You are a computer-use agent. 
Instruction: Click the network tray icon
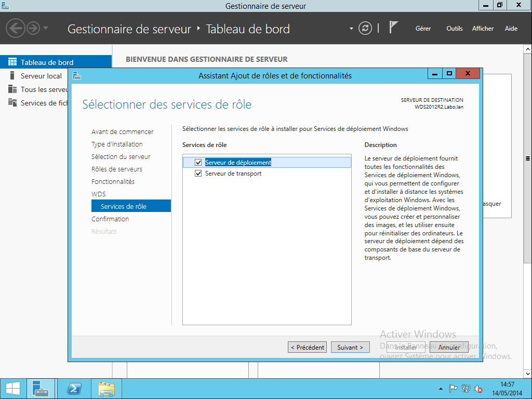(x=466, y=389)
